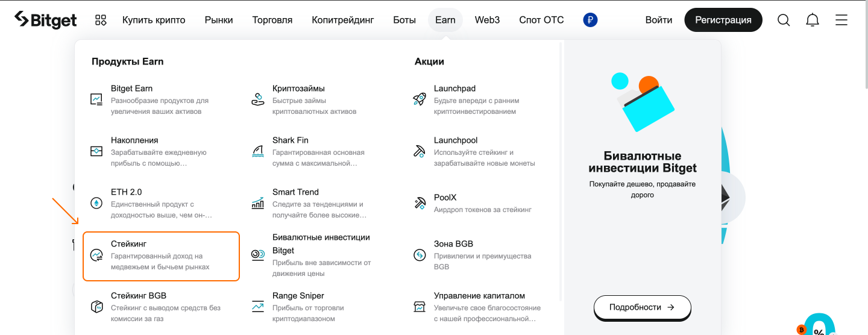Expand the Торговля menu
868x335 pixels.
pos(272,20)
